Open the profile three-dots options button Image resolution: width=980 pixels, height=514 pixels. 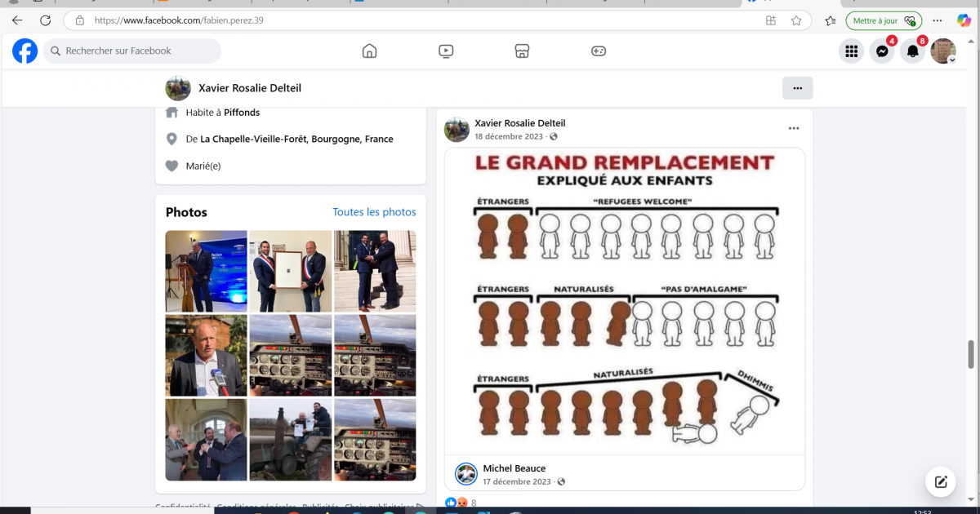coord(797,88)
